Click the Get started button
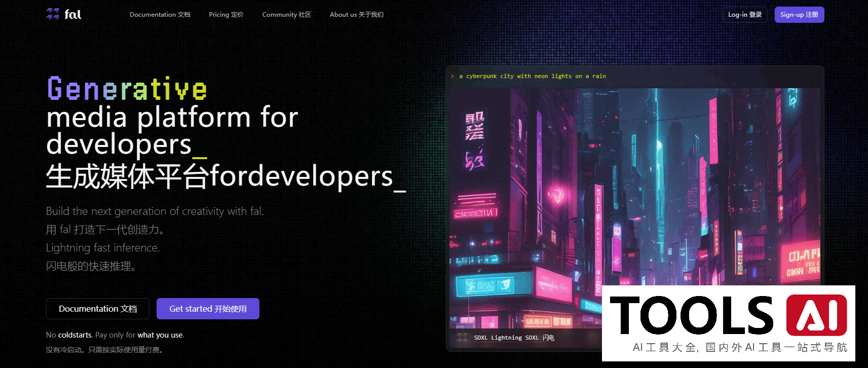 pos(208,309)
